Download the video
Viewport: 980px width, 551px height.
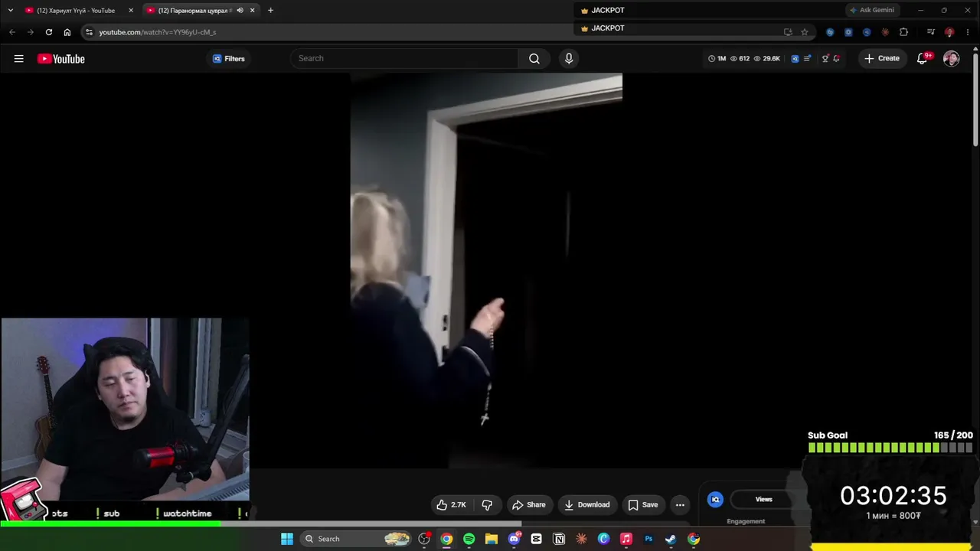587,505
